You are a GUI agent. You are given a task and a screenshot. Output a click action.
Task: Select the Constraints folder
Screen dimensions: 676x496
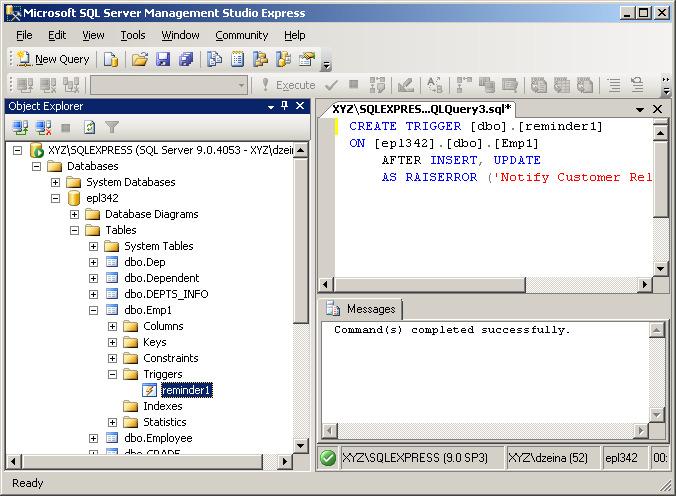[x=171, y=358]
